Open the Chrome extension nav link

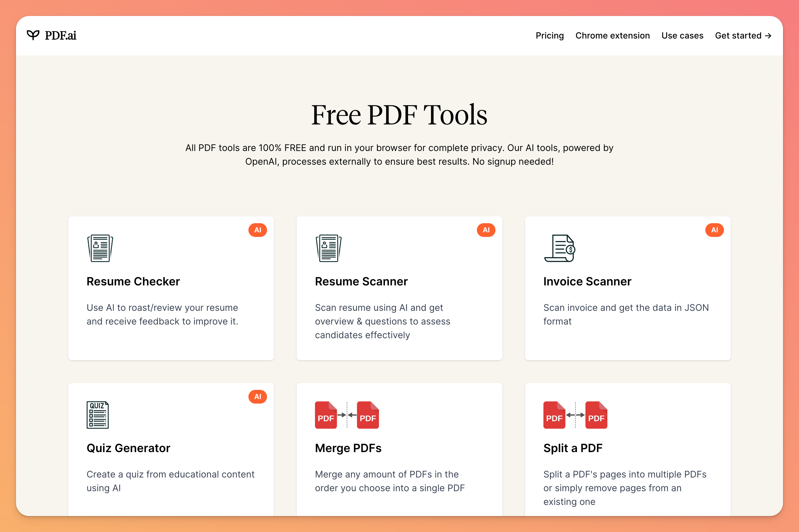pyautogui.click(x=612, y=36)
